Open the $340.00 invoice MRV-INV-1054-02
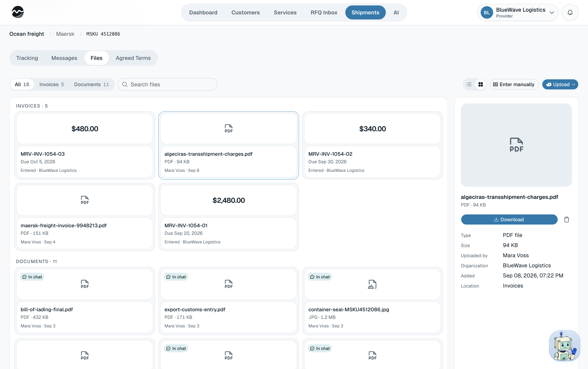 372,145
